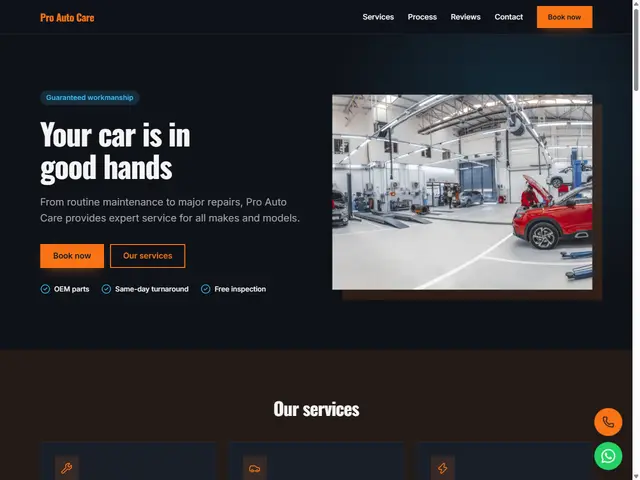This screenshot has height=480, width=640.
Task: Click the Free inspection checkmark icon
Action: [206, 289]
